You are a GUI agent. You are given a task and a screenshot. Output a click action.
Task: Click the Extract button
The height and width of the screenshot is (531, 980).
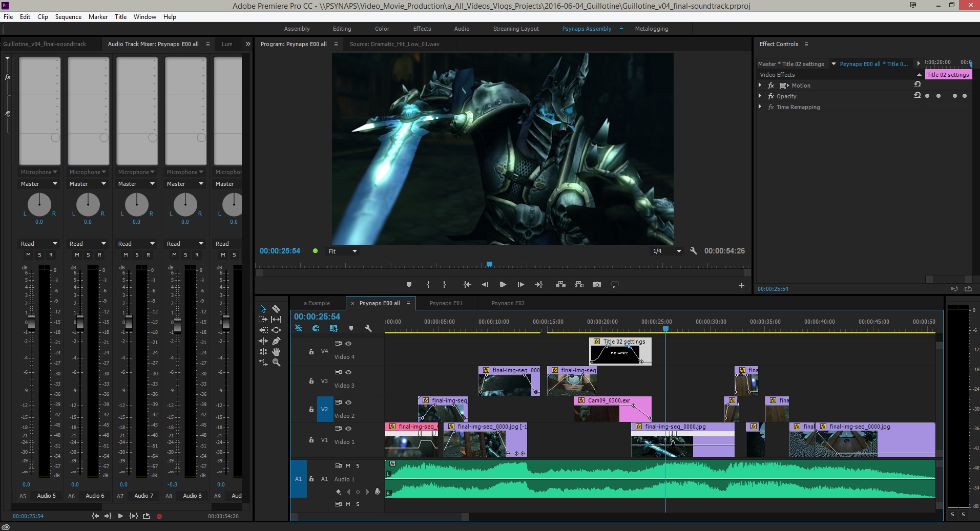click(x=578, y=285)
